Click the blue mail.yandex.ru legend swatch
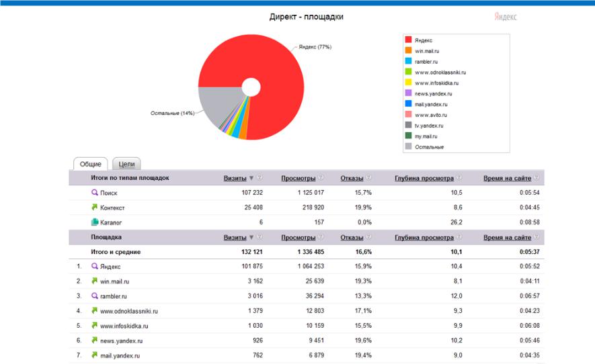This screenshot has height=364, width=595. point(408,103)
